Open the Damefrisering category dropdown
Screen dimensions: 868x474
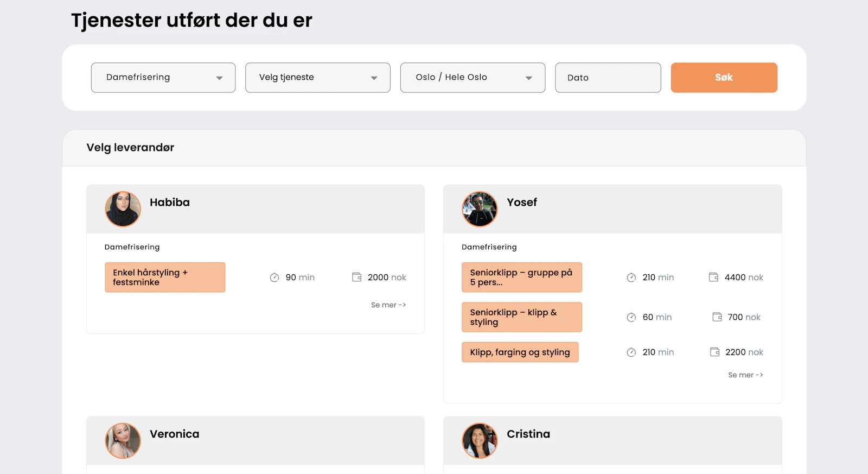click(x=163, y=78)
